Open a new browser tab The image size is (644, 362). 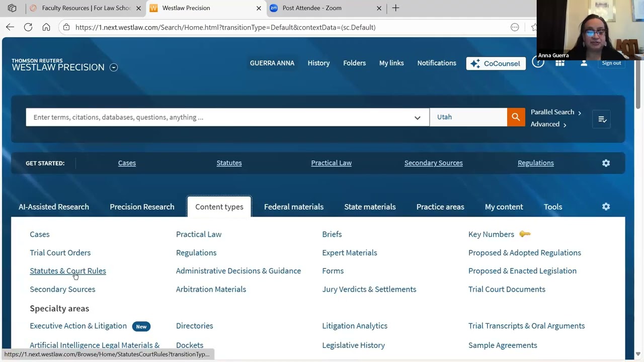point(395,8)
